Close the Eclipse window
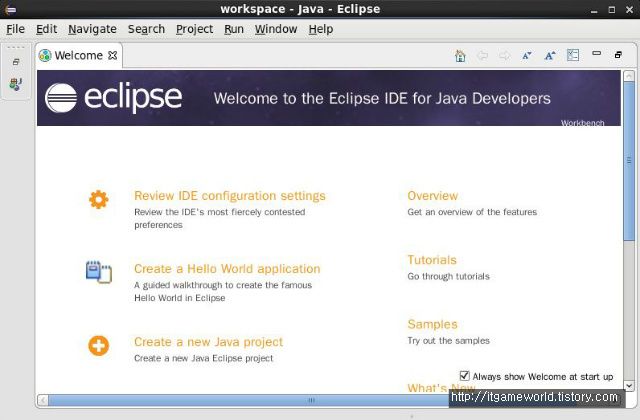 [x=629, y=10]
